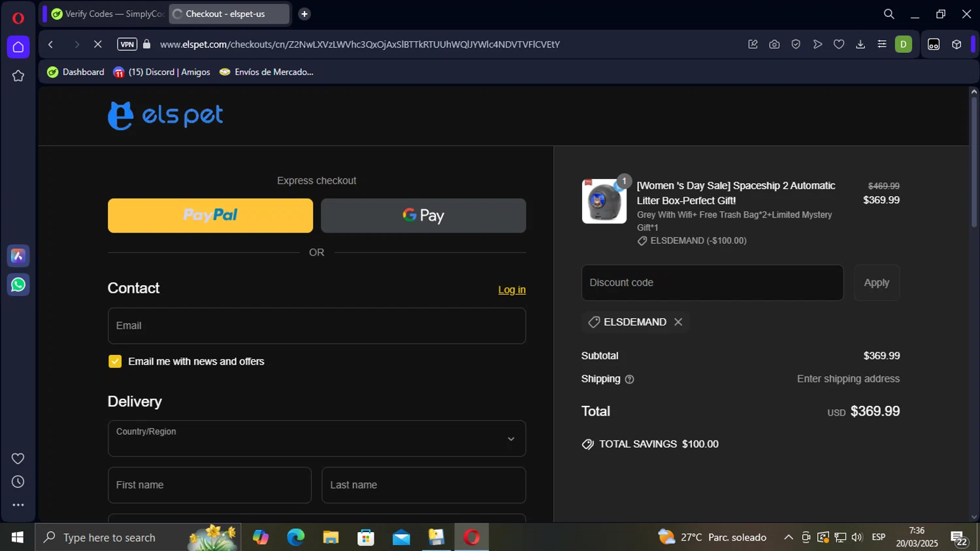This screenshot has width=980, height=551.
Task: Focus the Last name field
Action: point(424,485)
